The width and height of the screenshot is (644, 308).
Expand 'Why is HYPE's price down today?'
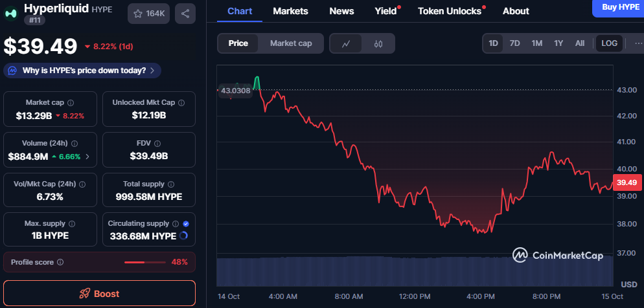coord(82,71)
